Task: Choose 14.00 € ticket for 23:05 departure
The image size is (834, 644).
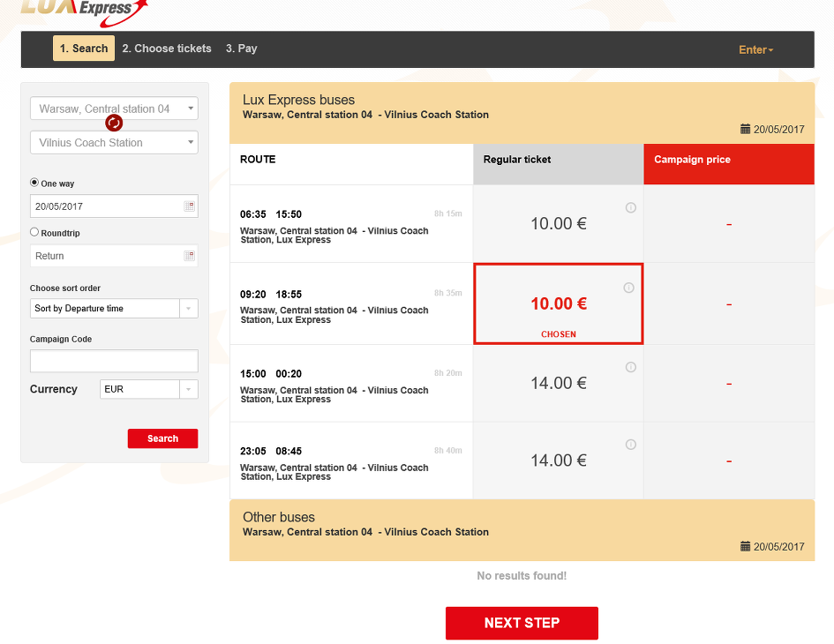Action: pyautogui.click(x=559, y=461)
